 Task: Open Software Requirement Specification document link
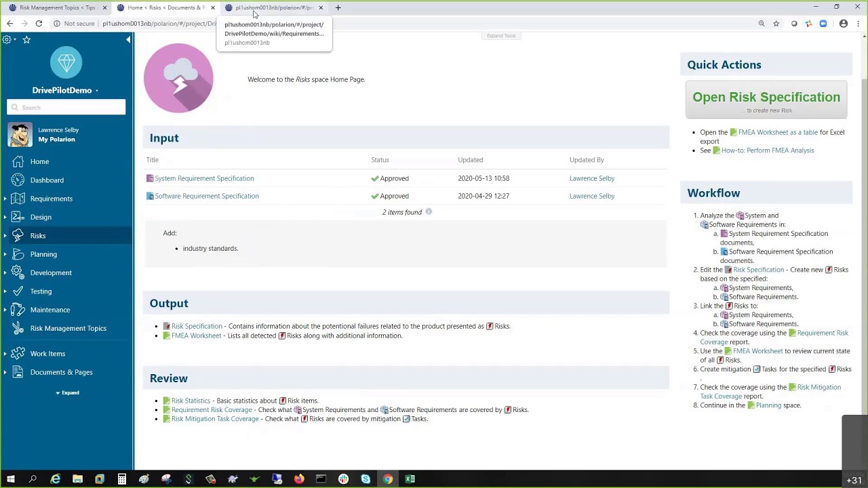coord(207,196)
